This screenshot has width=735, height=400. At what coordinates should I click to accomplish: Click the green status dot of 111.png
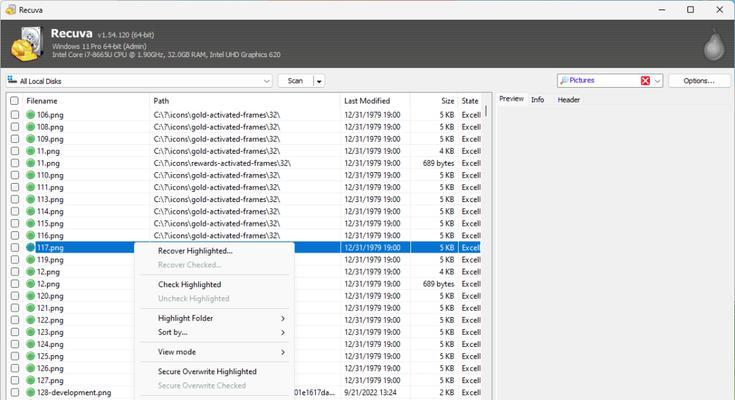tap(30, 187)
